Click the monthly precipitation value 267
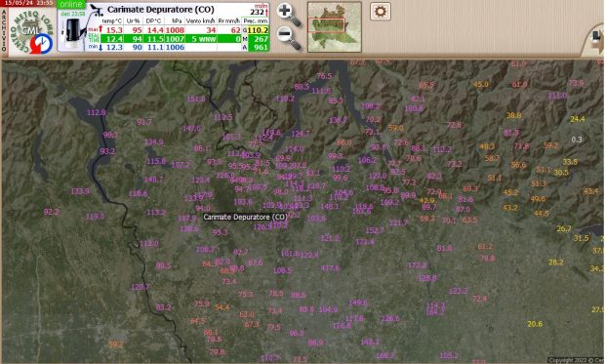 point(261,39)
